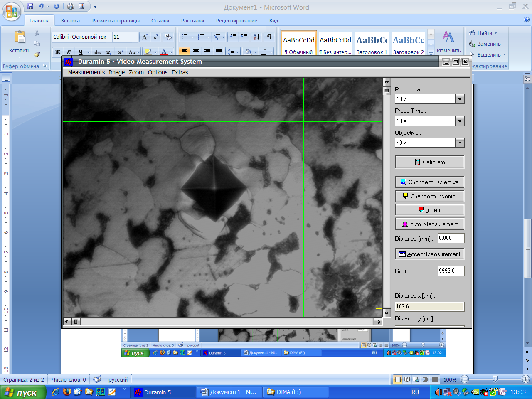
Task: Click the Clear Formatting icon
Action: [168, 37]
